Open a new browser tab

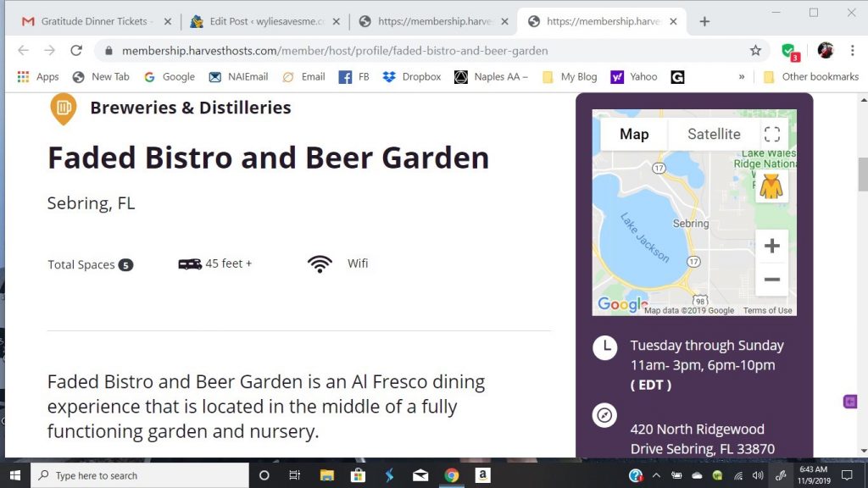coord(704,21)
